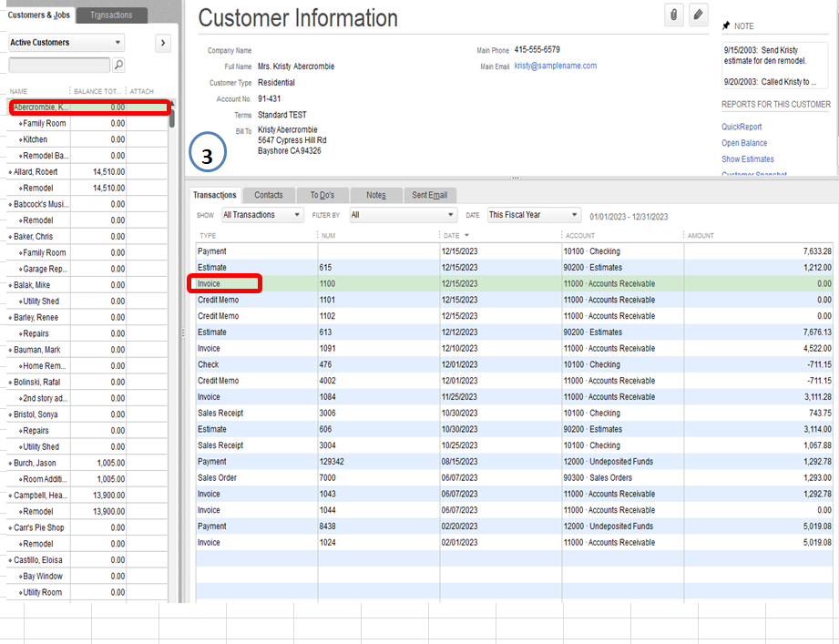Click the pin icon beside NOTE
The height and width of the screenshot is (644, 839).
point(724,26)
